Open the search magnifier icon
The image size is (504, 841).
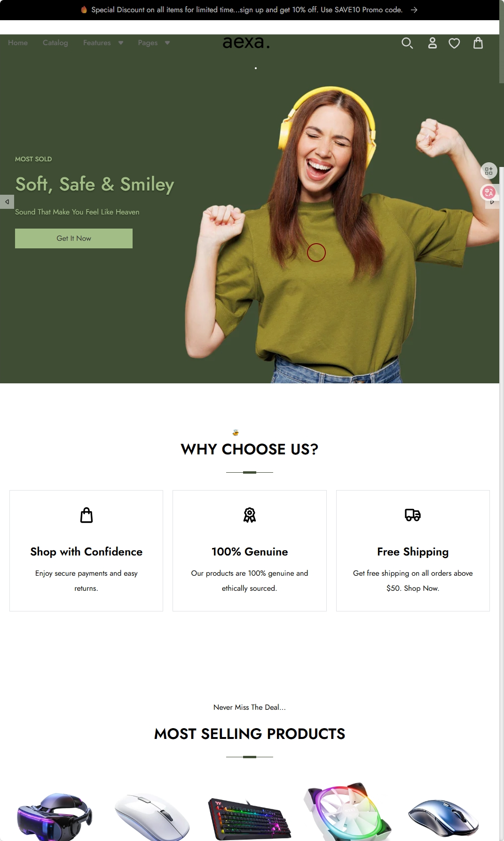point(407,43)
